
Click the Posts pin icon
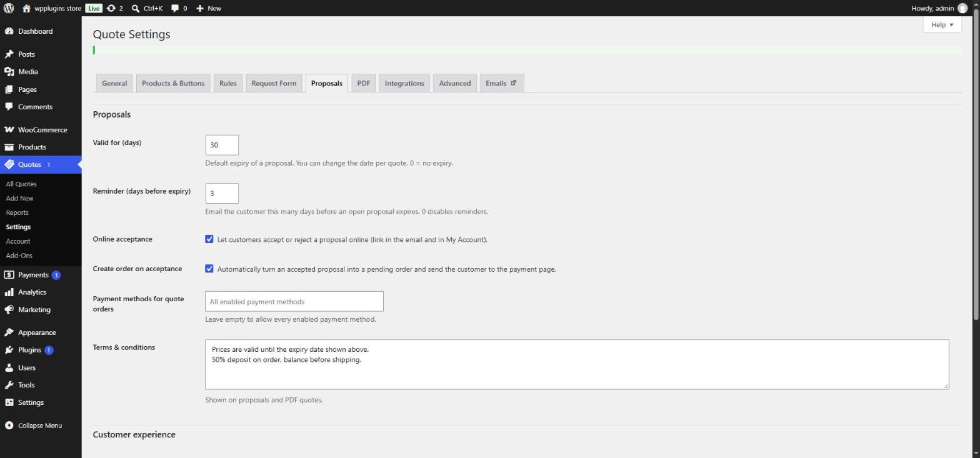pyautogui.click(x=9, y=54)
